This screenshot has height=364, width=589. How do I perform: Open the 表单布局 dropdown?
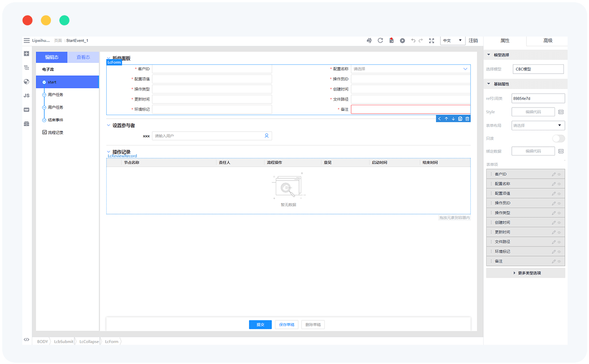click(538, 126)
